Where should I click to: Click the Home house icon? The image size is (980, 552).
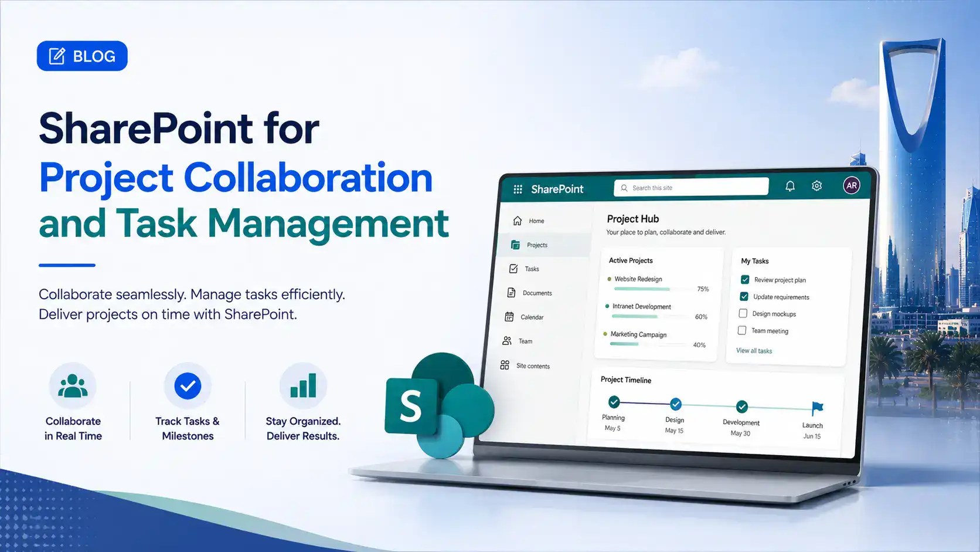tap(517, 221)
